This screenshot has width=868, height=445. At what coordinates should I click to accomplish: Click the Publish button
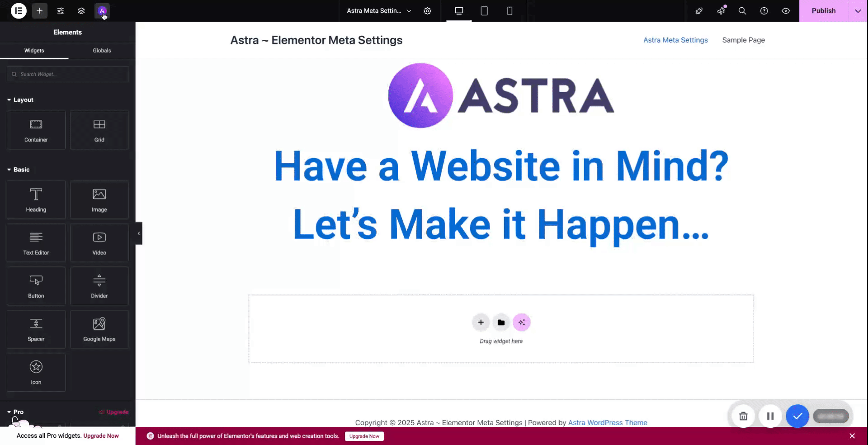[823, 11]
